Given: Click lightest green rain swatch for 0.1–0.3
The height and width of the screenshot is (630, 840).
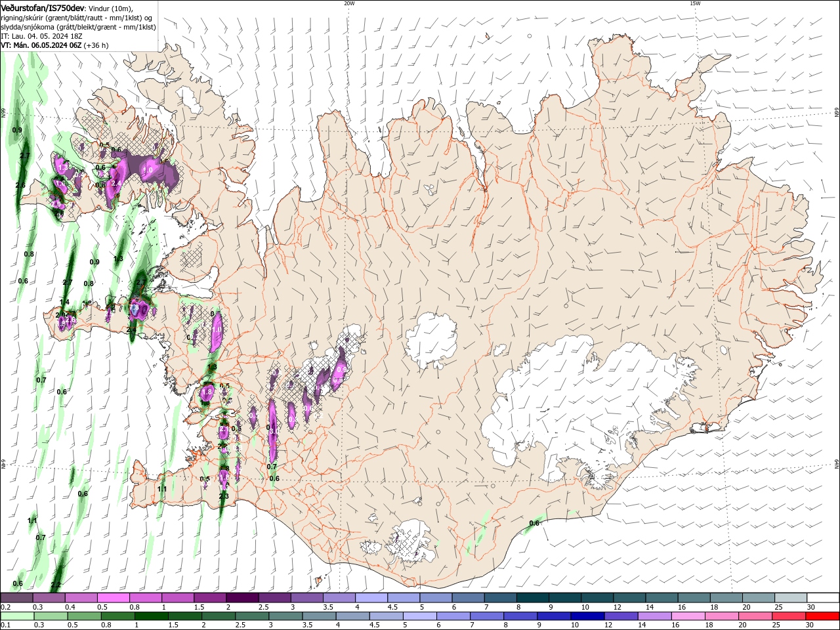Looking at the screenshot, I should [x=17, y=616].
